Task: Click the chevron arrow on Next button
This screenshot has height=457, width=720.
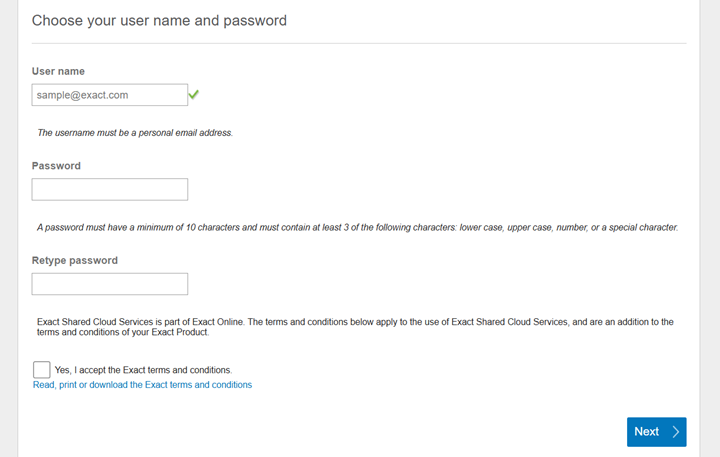Action: [676, 432]
